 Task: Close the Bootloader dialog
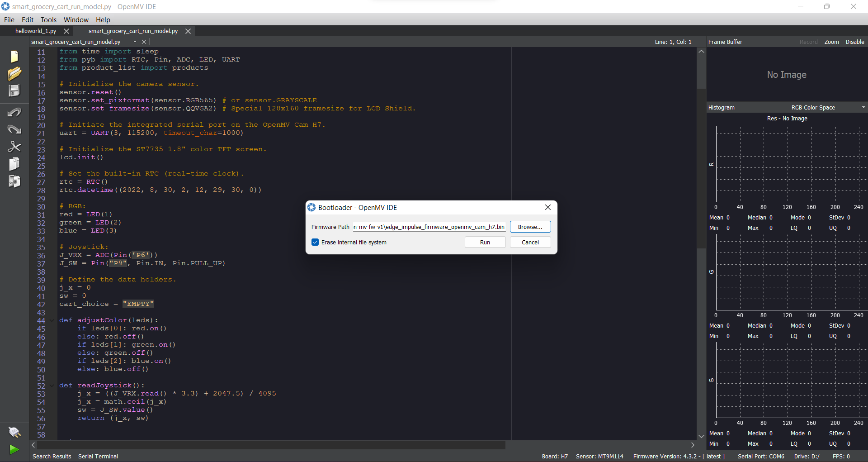click(547, 207)
